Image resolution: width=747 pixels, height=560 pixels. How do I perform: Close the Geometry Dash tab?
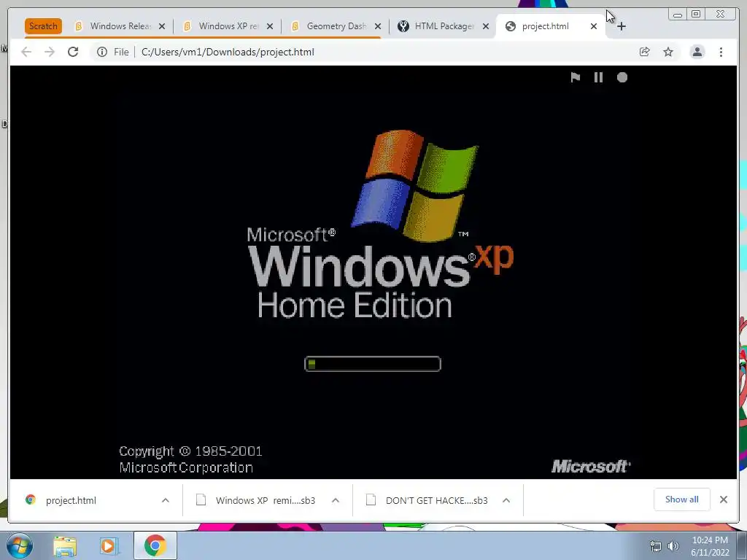click(x=378, y=26)
